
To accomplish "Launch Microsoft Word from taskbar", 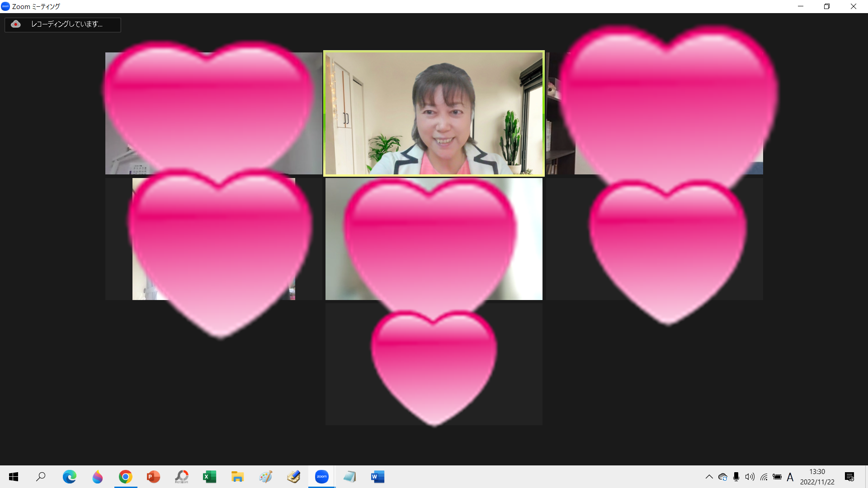I will (x=377, y=477).
